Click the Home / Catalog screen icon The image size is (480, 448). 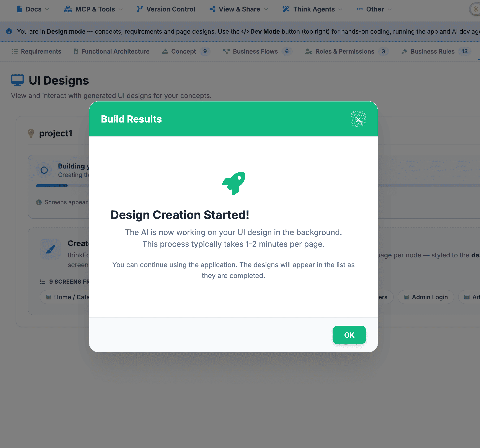(49, 297)
